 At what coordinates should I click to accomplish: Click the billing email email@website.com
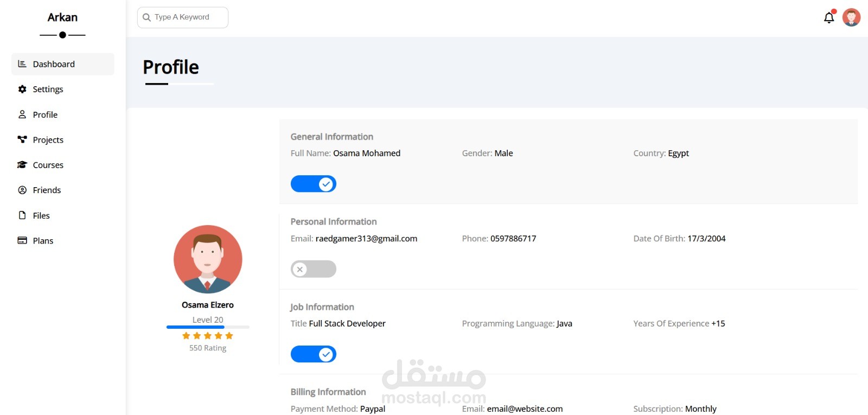(525, 409)
